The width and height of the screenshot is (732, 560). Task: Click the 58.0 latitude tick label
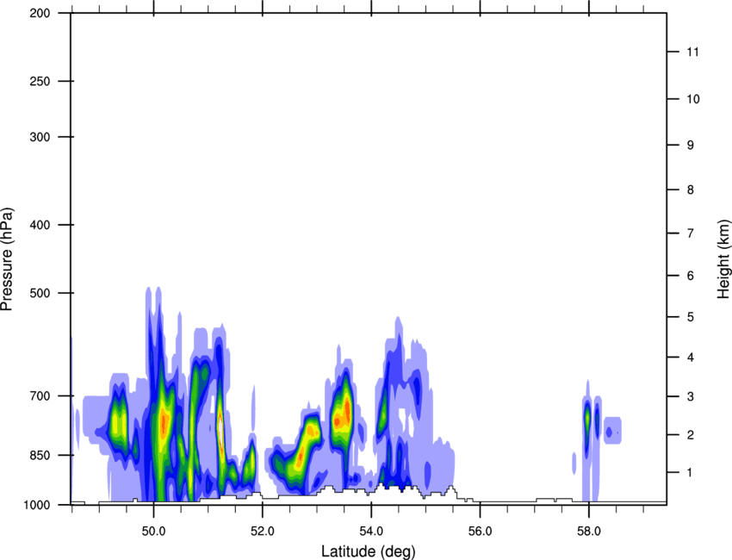tap(589, 532)
